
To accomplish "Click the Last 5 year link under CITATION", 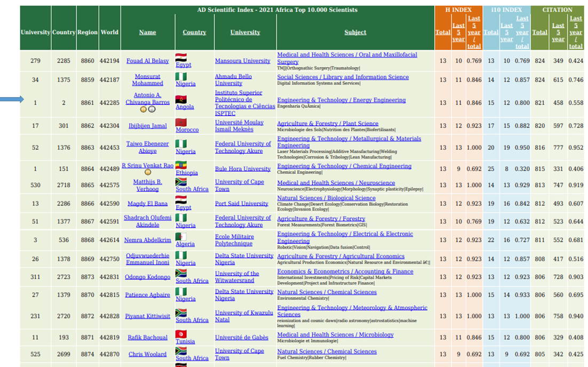I will click(x=558, y=32).
